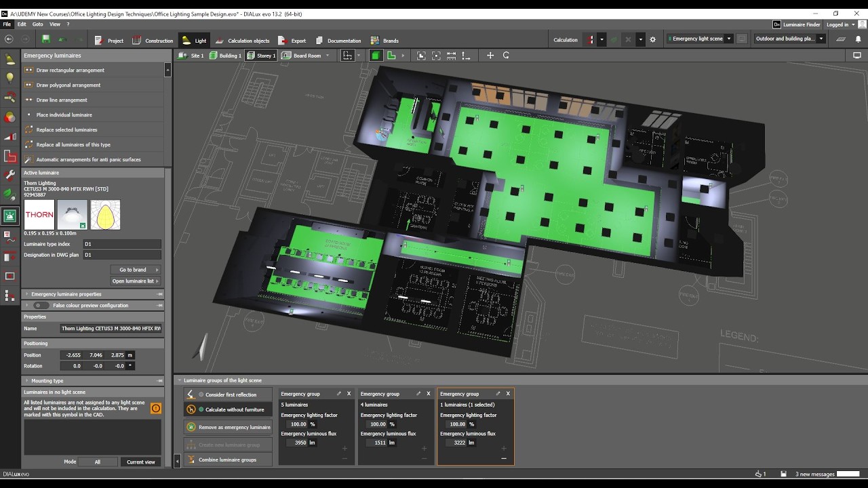Click the fit-to-view zoom icon in CAD toolbar

tap(421, 56)
